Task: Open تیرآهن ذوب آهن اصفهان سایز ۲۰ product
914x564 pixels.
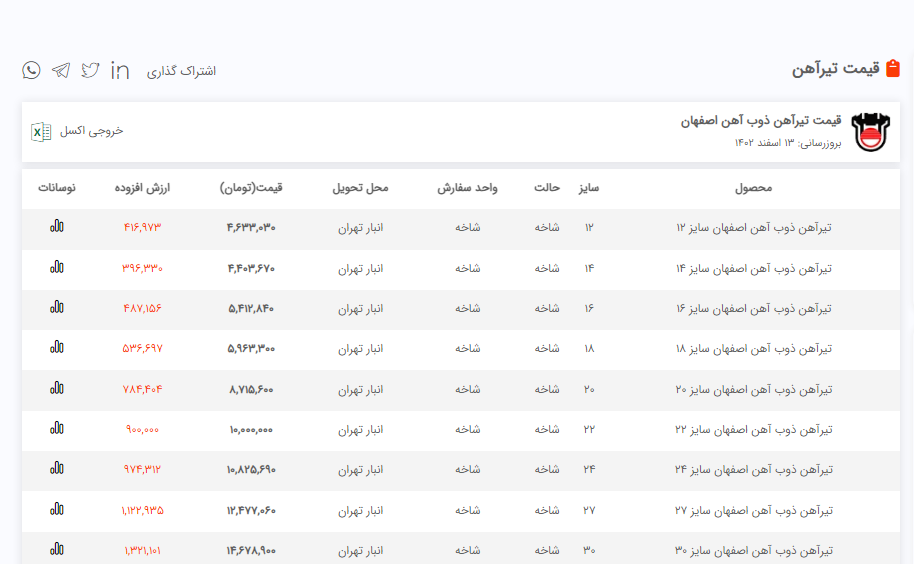Action: pyautogui.click(x=753, y=388)
